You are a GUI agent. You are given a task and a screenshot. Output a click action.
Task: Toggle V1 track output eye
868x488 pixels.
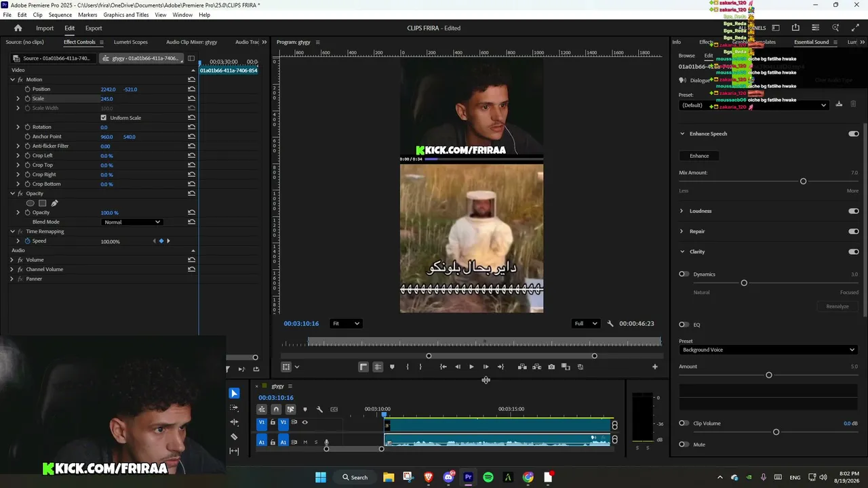tap(304, 422)
